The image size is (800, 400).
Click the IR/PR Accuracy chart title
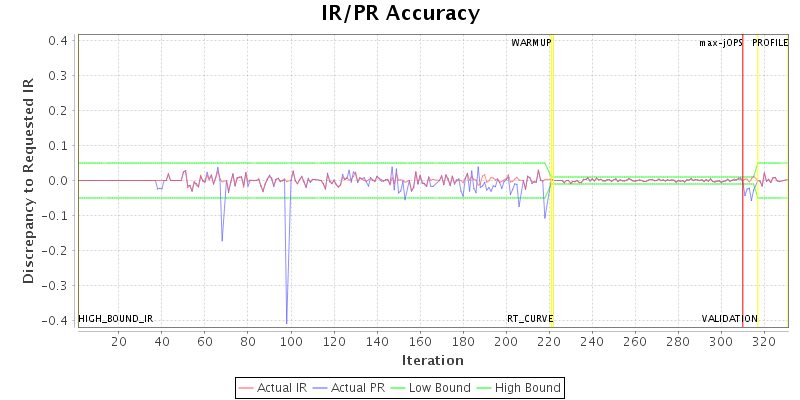(x=400, y=13)
